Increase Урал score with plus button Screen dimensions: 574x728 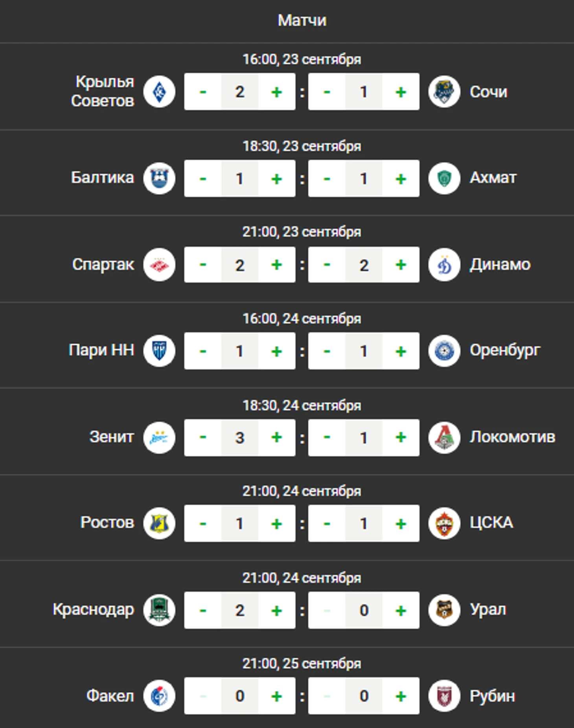click(x=401, y=610)
